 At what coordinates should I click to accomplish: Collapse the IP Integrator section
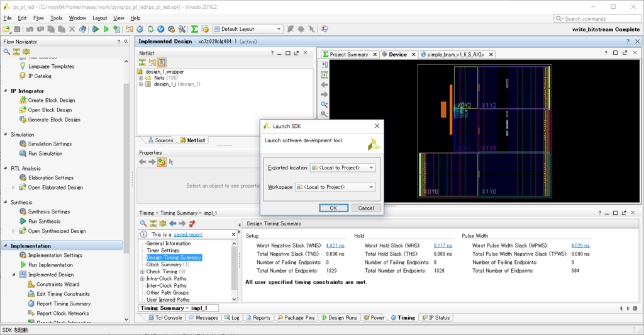(x=5, y=91)
